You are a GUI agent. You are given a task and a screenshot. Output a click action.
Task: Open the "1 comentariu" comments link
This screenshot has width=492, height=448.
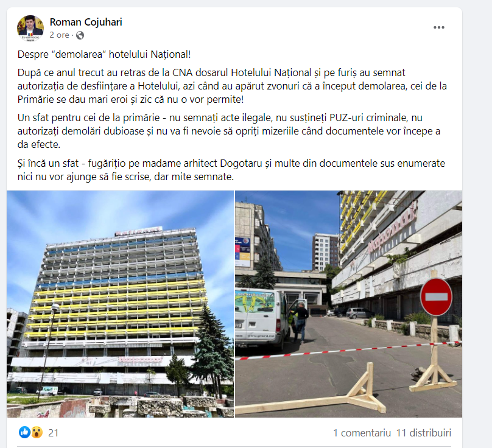[362, 433]
